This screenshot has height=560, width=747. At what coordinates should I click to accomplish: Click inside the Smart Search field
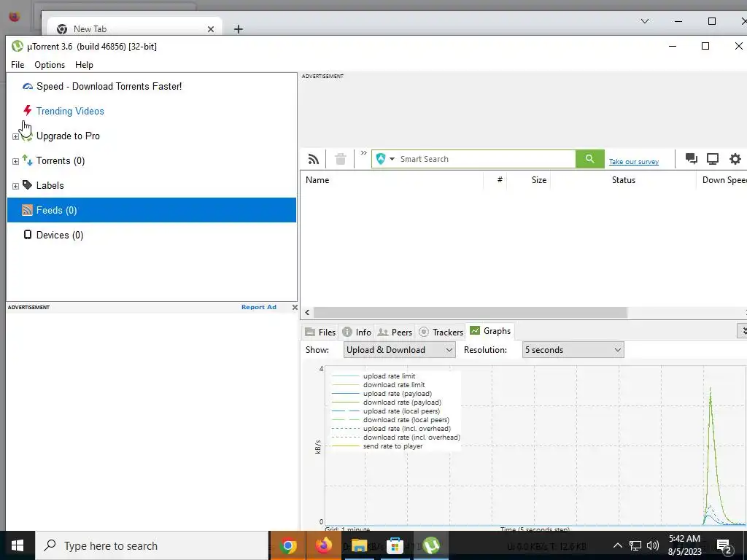point(486,159)
